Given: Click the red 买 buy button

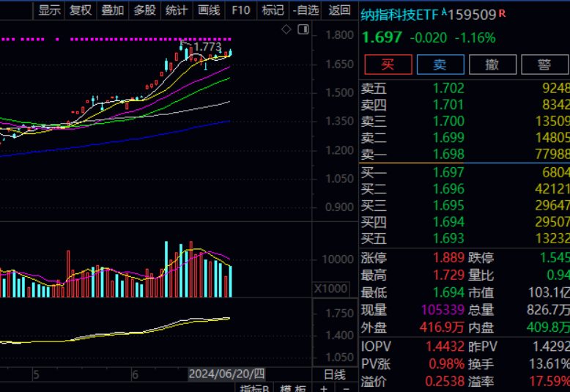Looking at the screenshot, I should click(388, 64).
